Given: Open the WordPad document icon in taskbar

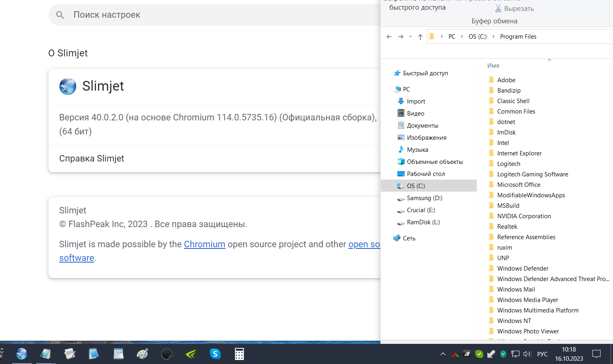Looking at the screenshot, I should pos(118,354).
